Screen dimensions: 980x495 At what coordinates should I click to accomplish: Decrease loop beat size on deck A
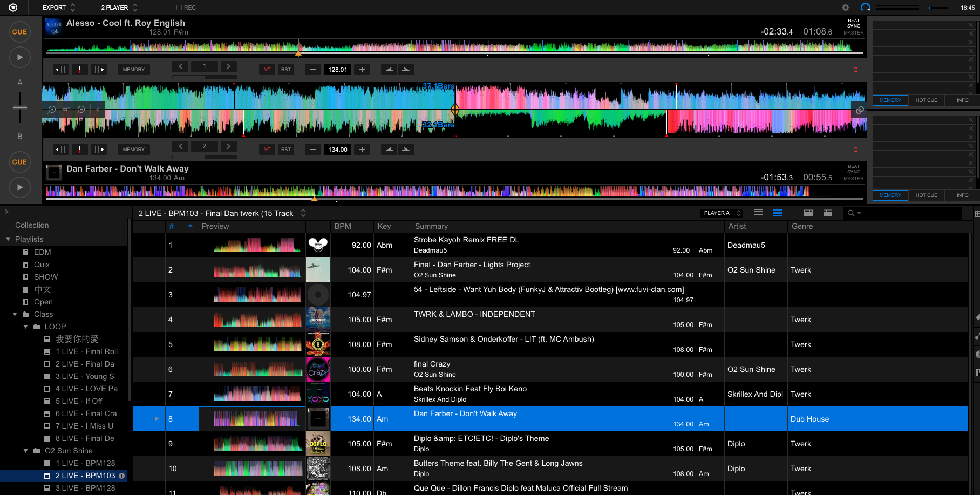(x=180, y=66)
